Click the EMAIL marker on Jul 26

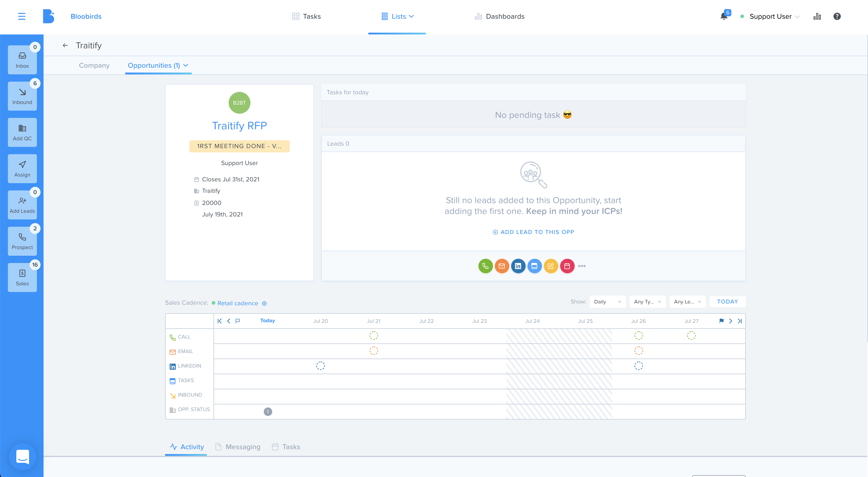(638, 350)
